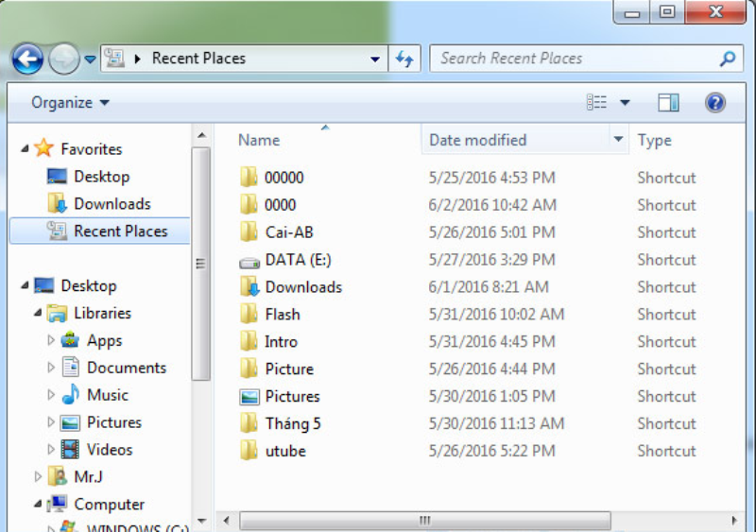Click the blue Back navigation arrow
Image resolution: width=756 pixels, height=532 pixels.
pyautogui.click(x=27, y=59)
